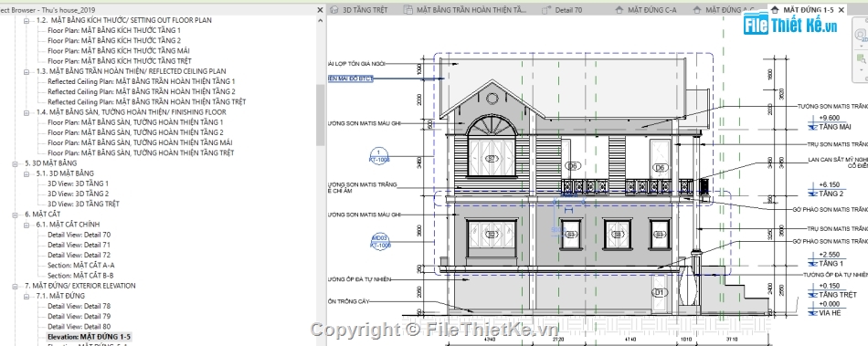868x346 pixels.
Task: Click the ceiling plan icon on MẶT BẰNG TRẦN tab
Action: click(x=408, y=10)
